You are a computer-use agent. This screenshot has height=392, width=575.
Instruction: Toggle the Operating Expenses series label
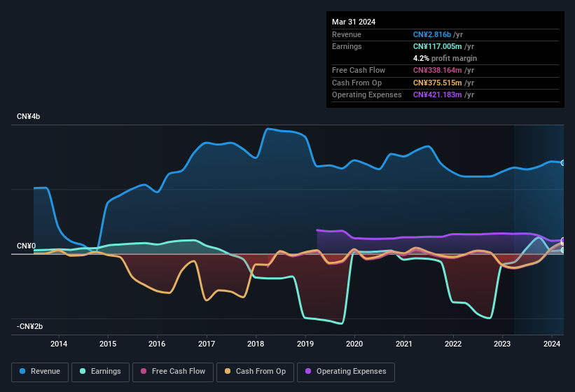tap(350, 372)
